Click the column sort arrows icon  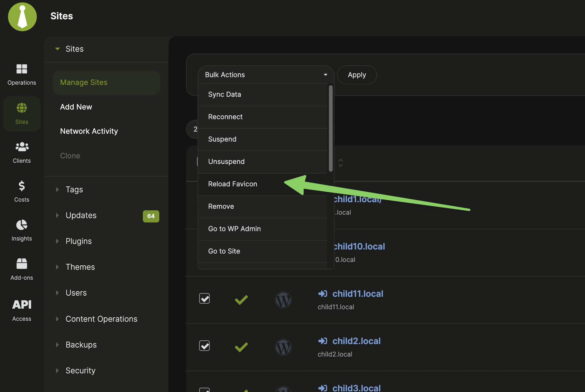(x=340, y=163)
